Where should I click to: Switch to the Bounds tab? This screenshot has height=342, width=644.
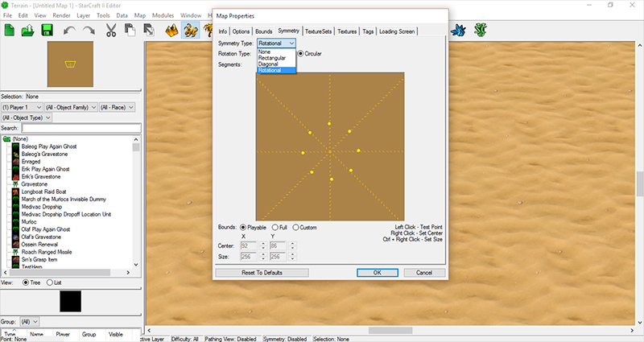coord(264,31)
